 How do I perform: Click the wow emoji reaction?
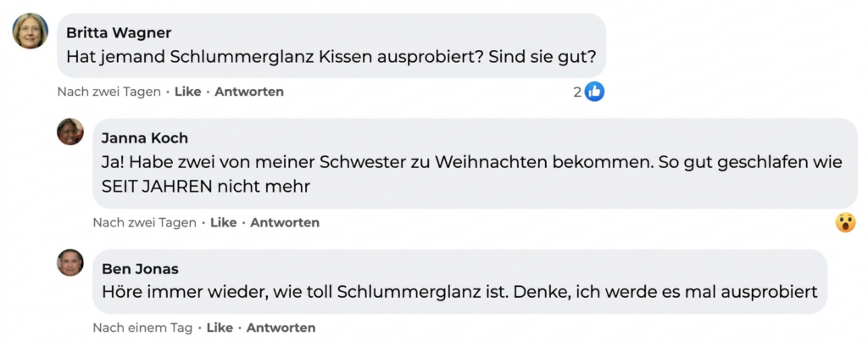point(845,222)
